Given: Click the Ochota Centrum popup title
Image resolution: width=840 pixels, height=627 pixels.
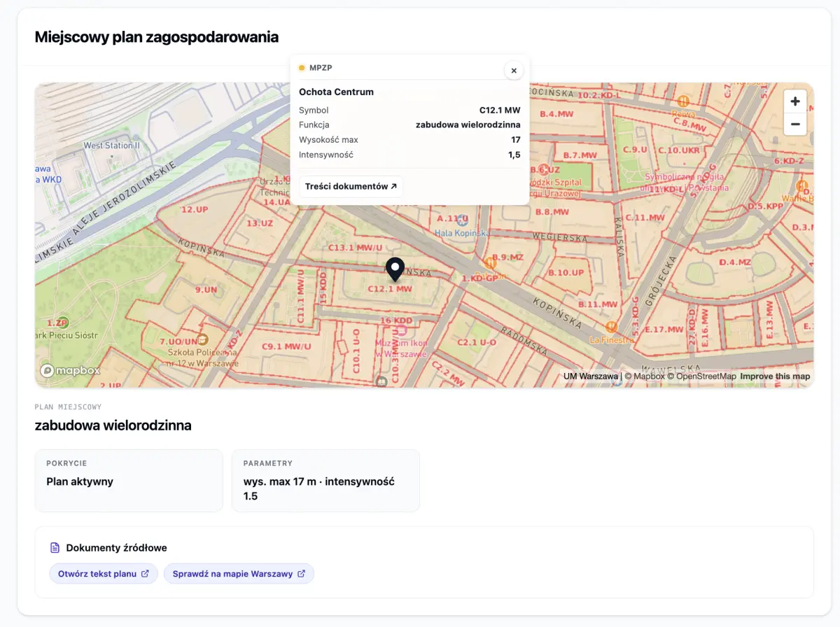Looking at the screenshot, I should (336, 92).
